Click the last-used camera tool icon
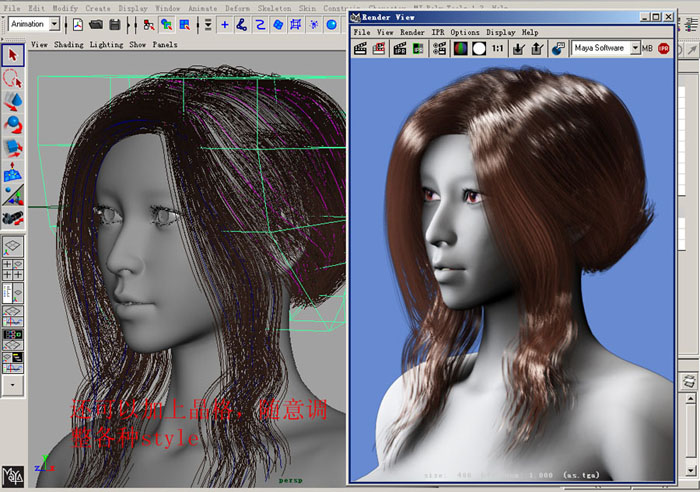The width and height of the screenshot is (700, 492). pyautogui.click(x=12, y=218)
